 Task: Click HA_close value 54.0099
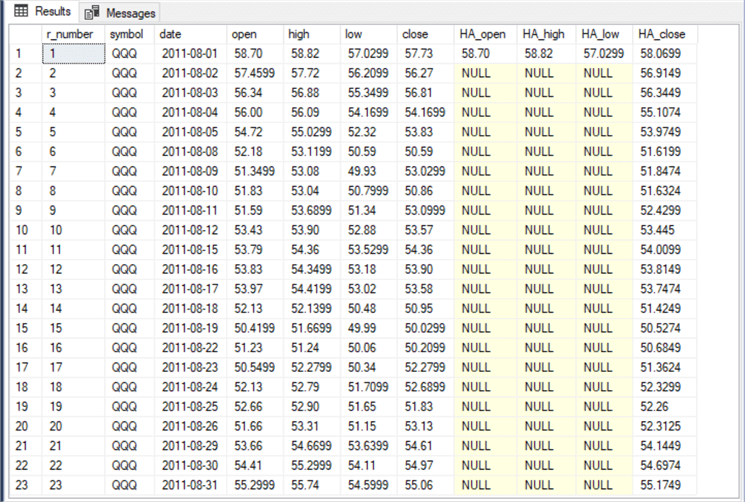point(665,249)
